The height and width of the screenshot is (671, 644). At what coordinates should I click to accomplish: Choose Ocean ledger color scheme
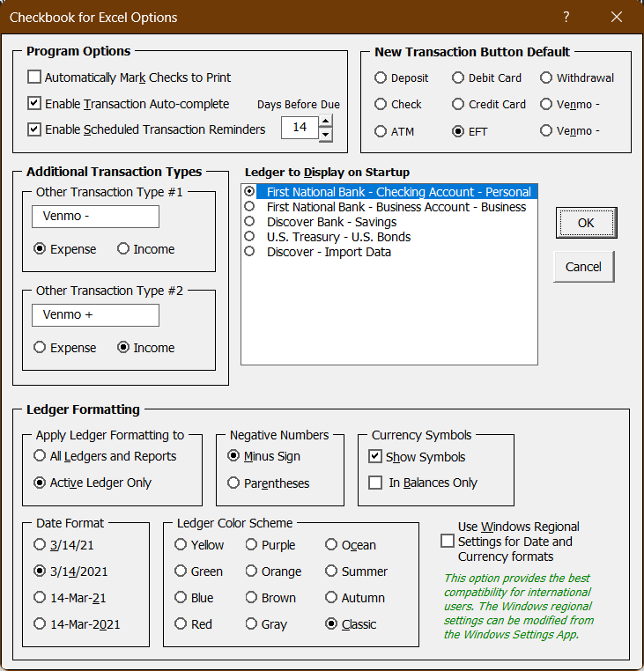(331, 544)
